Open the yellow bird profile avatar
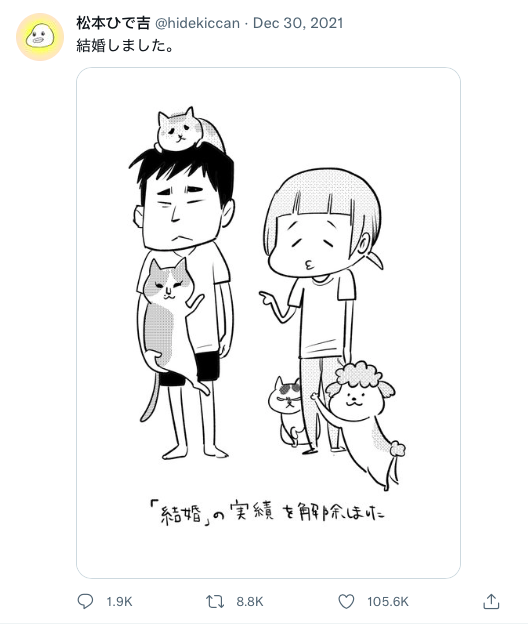 click(40, 37)
